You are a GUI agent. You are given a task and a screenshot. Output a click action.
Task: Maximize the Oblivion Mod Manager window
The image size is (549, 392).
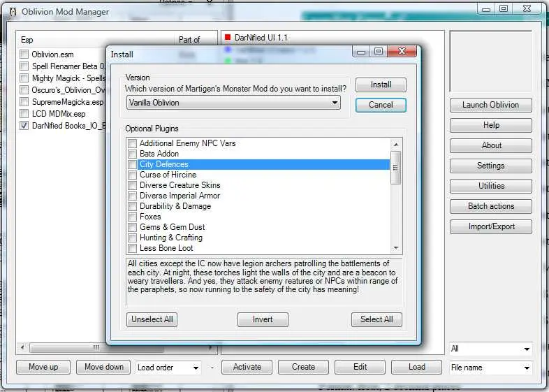coord(504,8)
